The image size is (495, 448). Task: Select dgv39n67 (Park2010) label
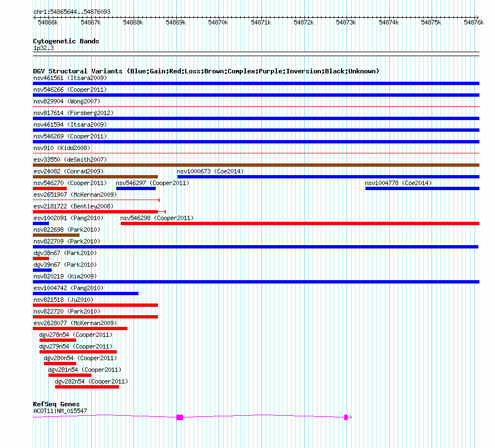[x=65, y=265]
